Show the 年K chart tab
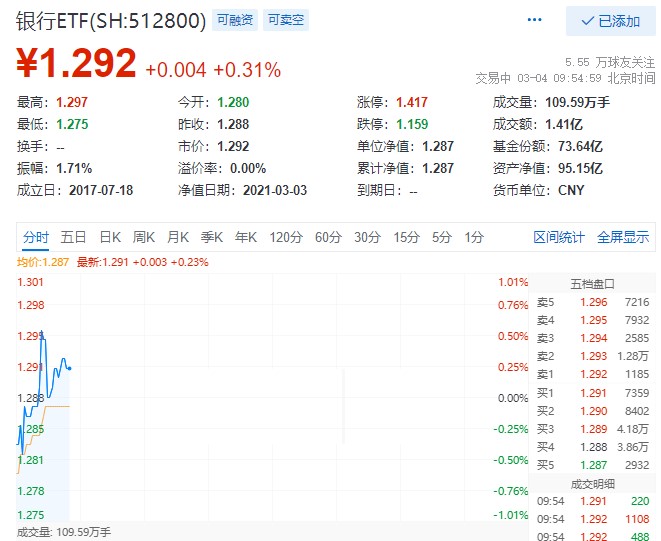 [x=246, y=237]
